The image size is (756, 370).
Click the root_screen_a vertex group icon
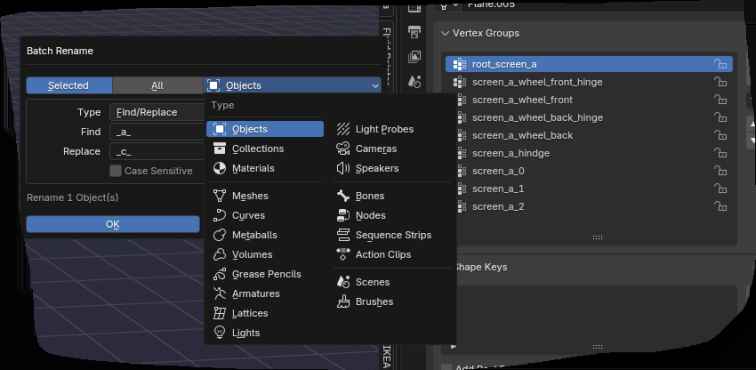[460, 64]
